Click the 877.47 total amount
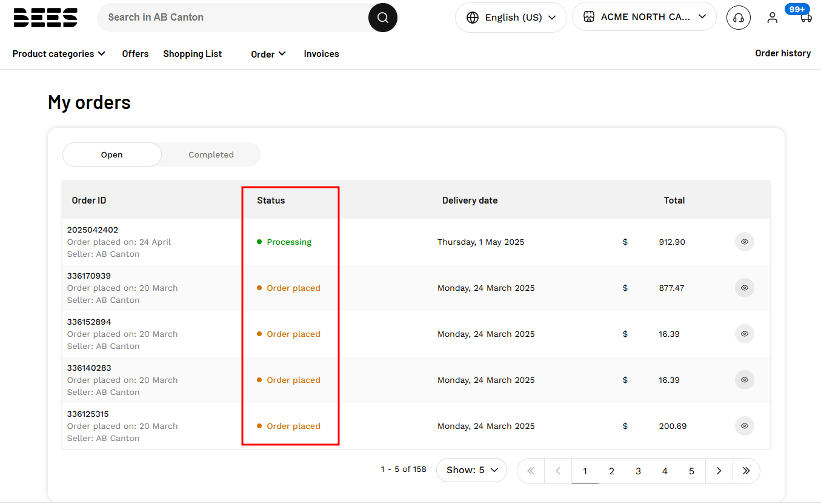821x504 pixels. pyautogui.click(x=671, y=288)
